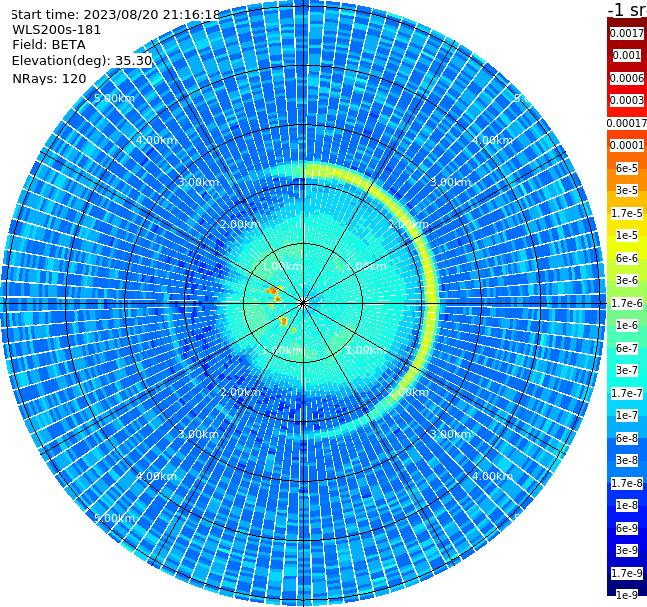
Task: Select the Elevation(deg): 35.30 text
Action: (82, 61)
